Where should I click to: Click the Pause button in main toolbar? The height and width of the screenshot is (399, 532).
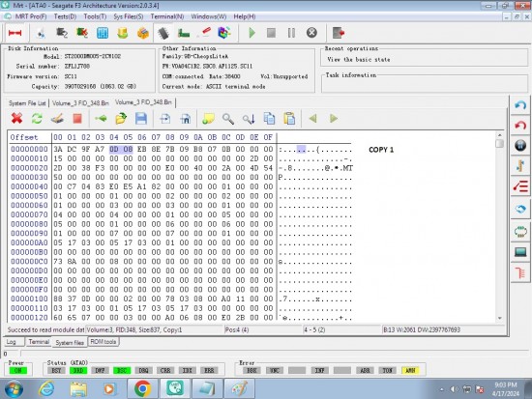291,33
